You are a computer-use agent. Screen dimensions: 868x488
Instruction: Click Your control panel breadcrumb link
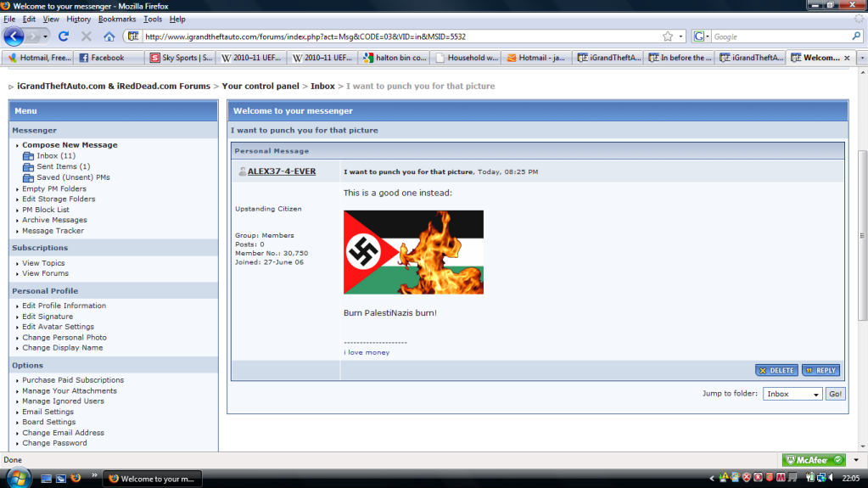(x=260, y=87)
